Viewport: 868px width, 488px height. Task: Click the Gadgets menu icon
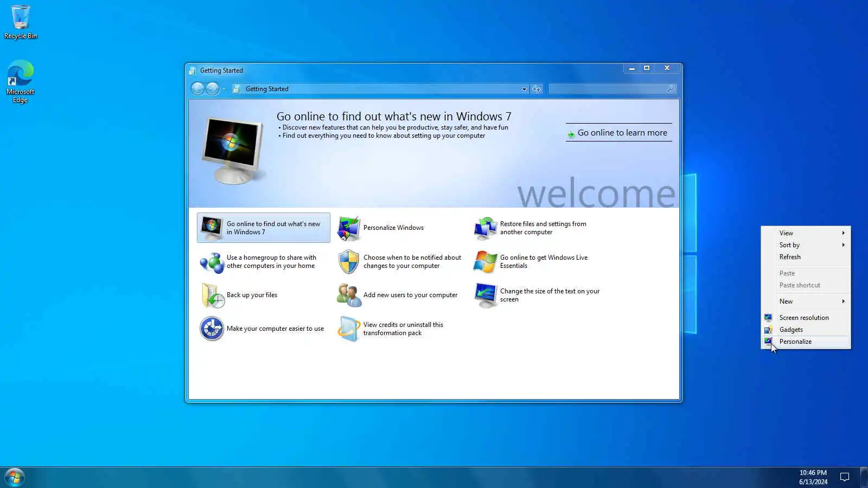(x=768, y=330)
